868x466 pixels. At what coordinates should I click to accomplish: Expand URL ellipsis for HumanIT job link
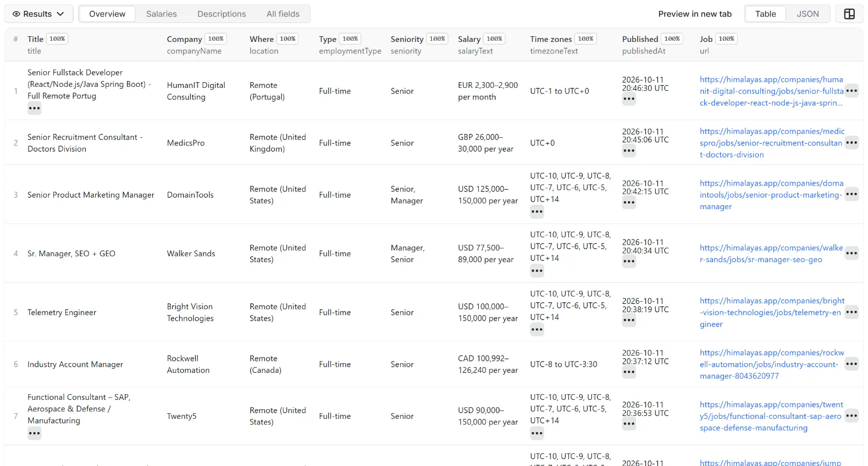[852, 91]
